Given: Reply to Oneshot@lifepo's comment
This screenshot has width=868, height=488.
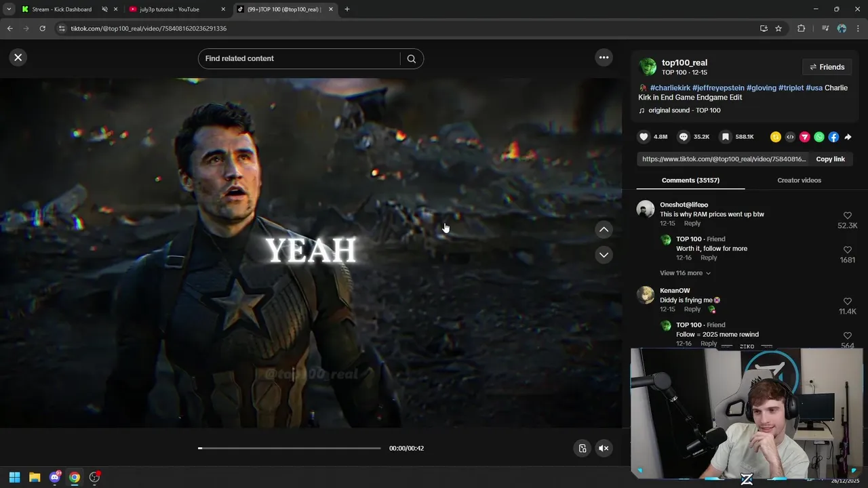Looking at the screenshot, I should pos(692,224).
